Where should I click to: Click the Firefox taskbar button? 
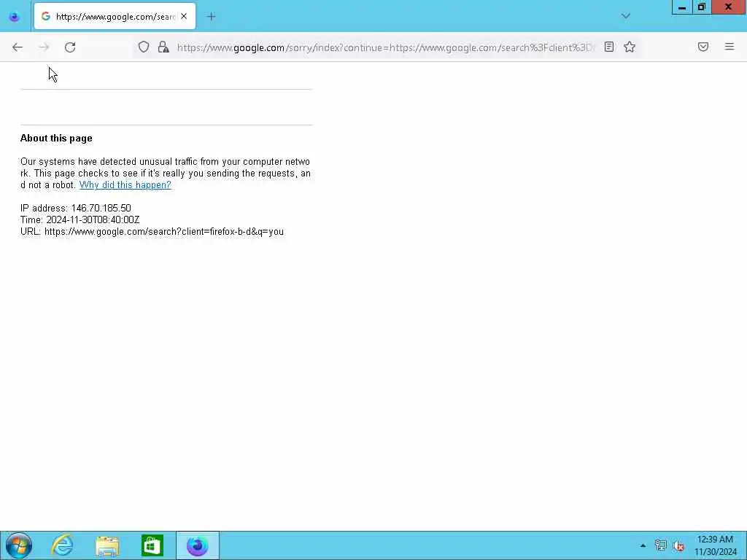tap(197, 545)
